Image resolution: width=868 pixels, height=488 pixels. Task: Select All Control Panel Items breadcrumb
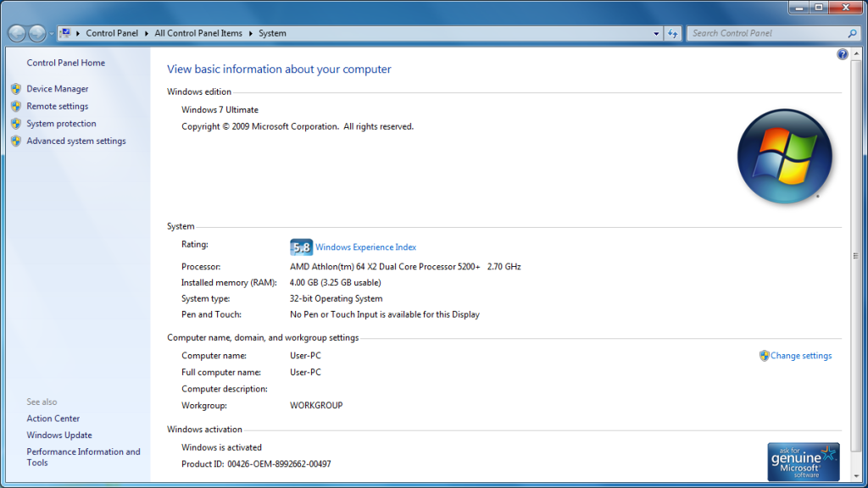pos(198,34)
